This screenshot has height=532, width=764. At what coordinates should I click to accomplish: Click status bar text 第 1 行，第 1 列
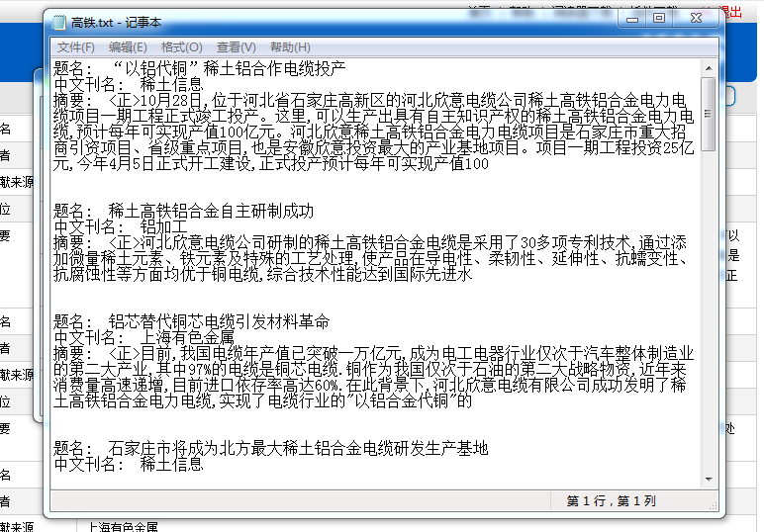pos(611,500)
